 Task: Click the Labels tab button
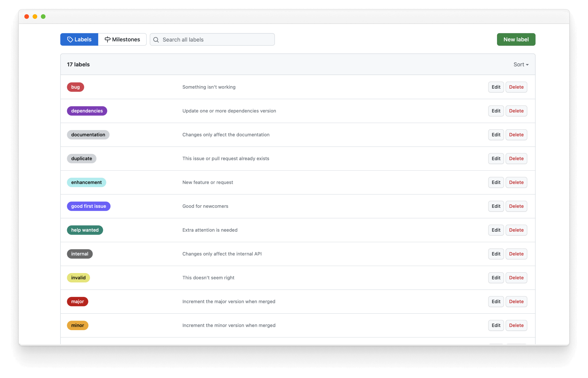[79, 39]
